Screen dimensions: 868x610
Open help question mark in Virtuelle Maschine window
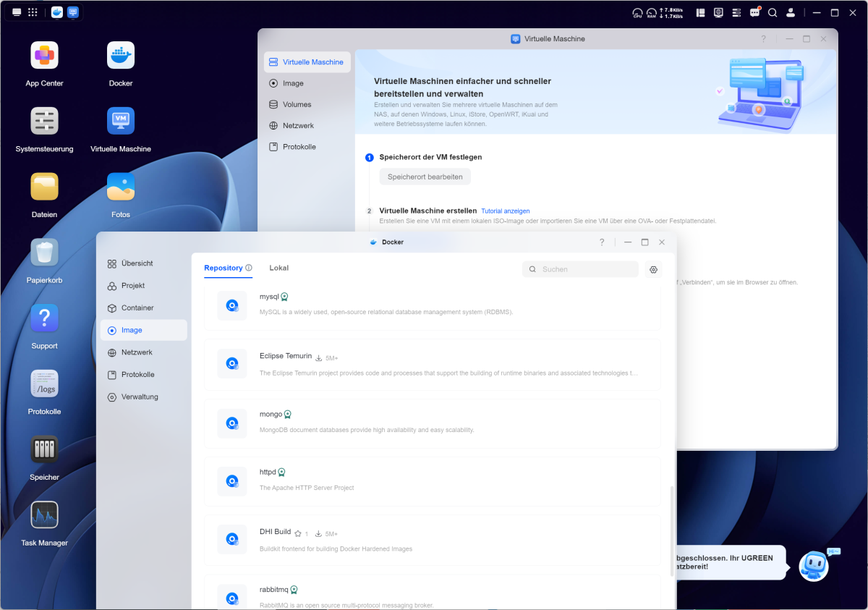[x=763, y=39]
